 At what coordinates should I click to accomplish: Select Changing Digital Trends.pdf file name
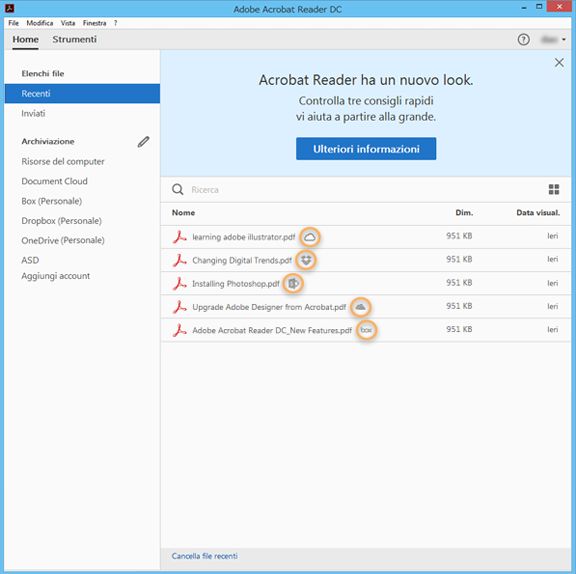[x=242, y=260]
